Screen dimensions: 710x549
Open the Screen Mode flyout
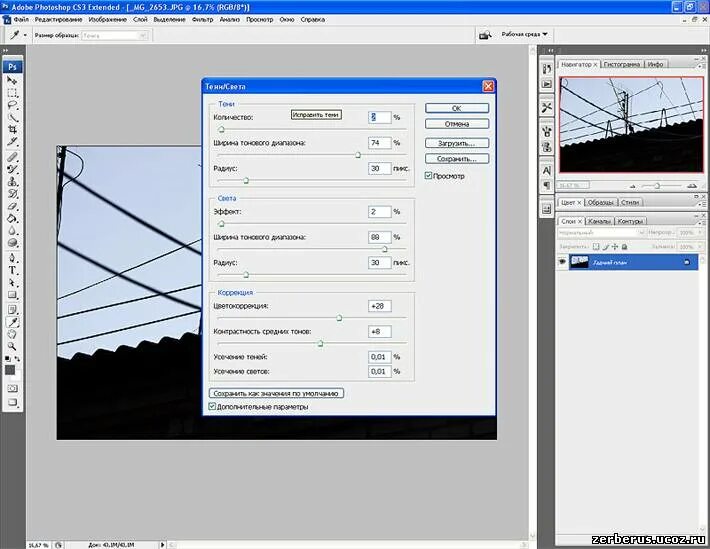[x=12, y=402]
